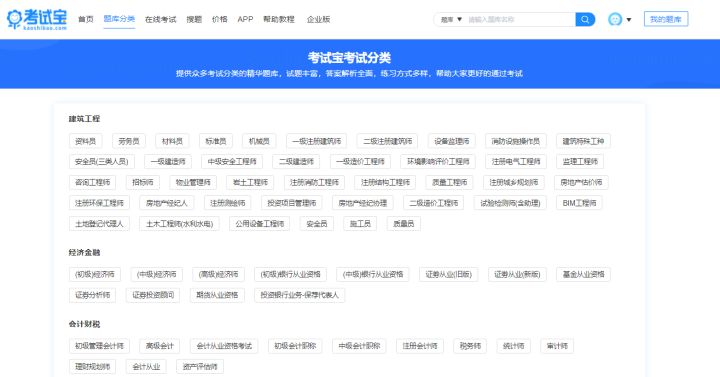Open the 基金从业资格 category
Screen dimensions: 720x377
[x=583, y=274]
